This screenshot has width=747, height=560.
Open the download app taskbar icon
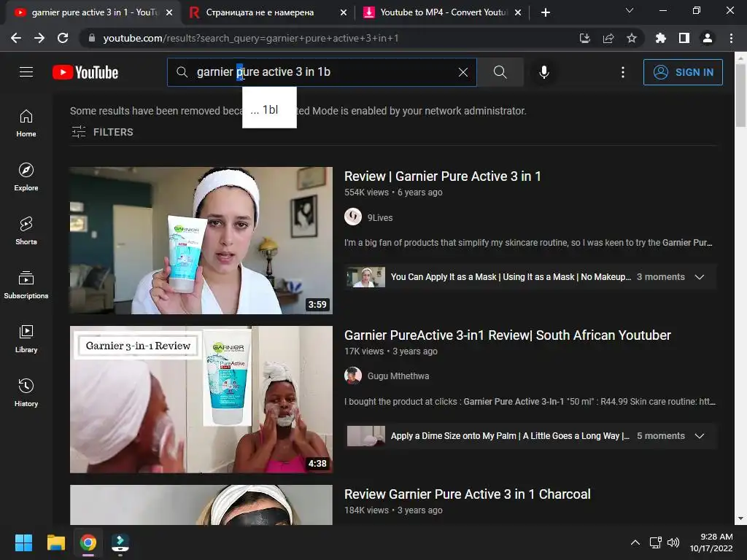click(x=120, y=542)
